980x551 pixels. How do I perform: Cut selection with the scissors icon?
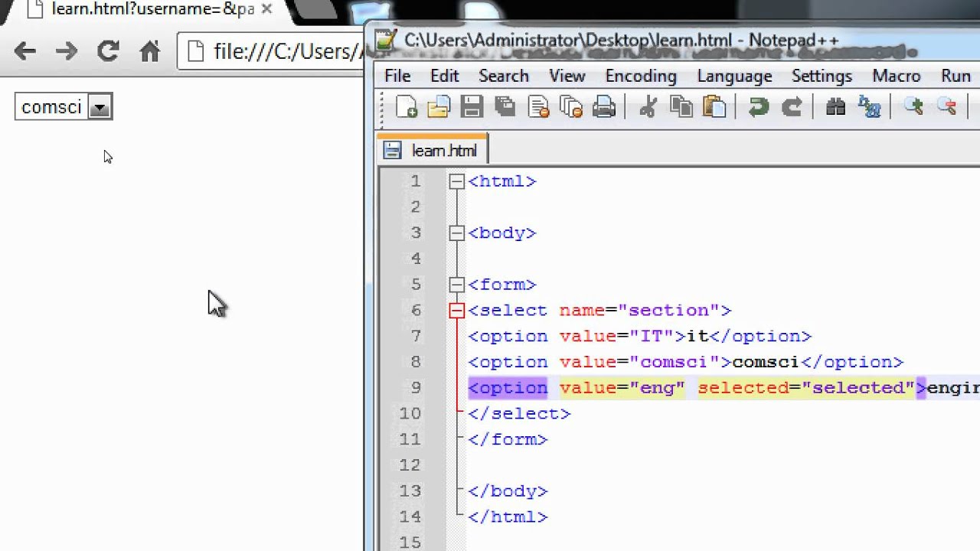(648, 106)
